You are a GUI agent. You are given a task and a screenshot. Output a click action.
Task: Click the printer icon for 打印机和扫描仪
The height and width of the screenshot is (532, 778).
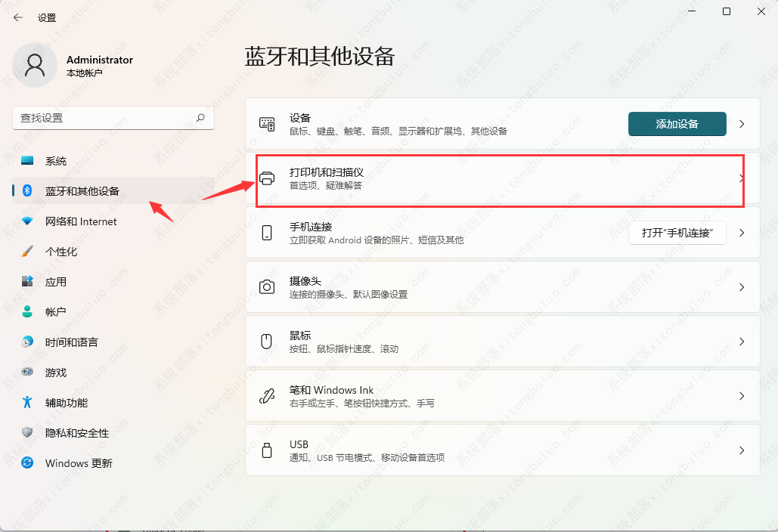267,178
